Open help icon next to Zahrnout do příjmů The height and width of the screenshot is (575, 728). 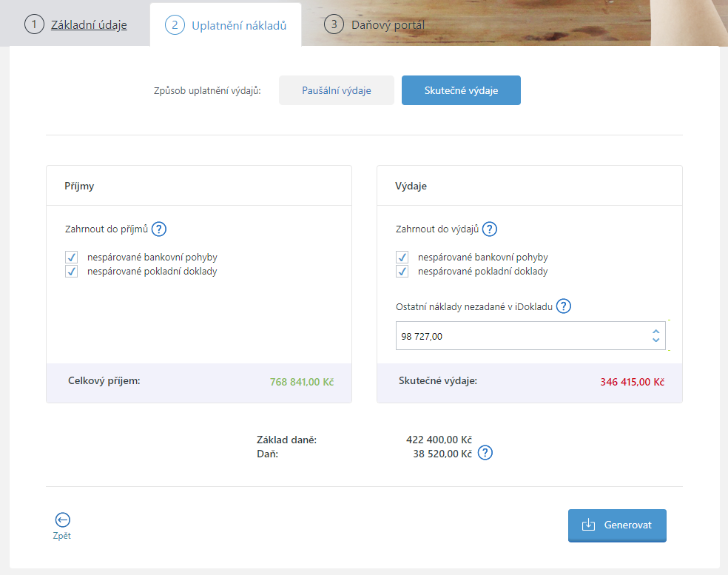click(x=159, y=229)
